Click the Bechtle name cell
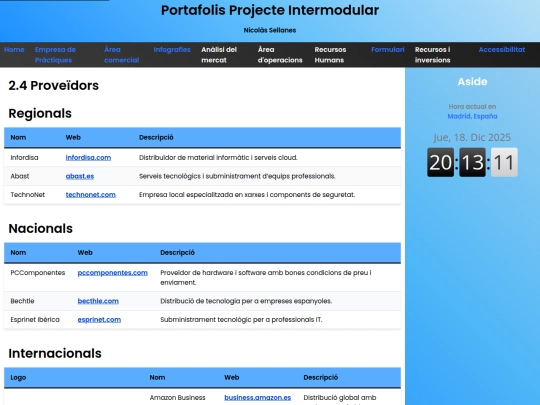This screenshot has height=405, width=540. [x=22, y=301]
